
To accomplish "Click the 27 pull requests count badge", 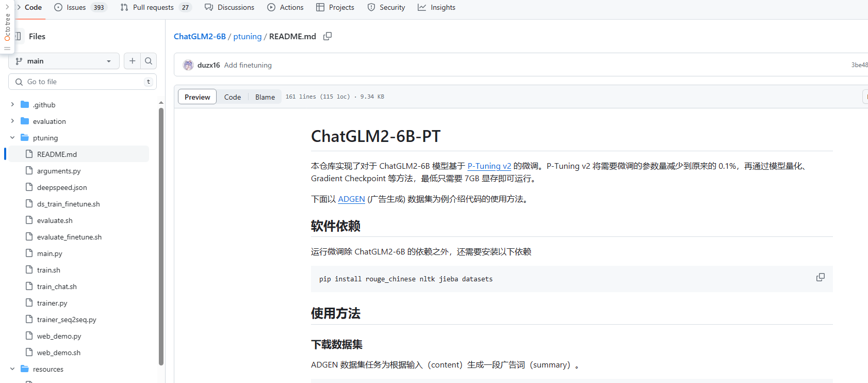I will pos(185,7).
